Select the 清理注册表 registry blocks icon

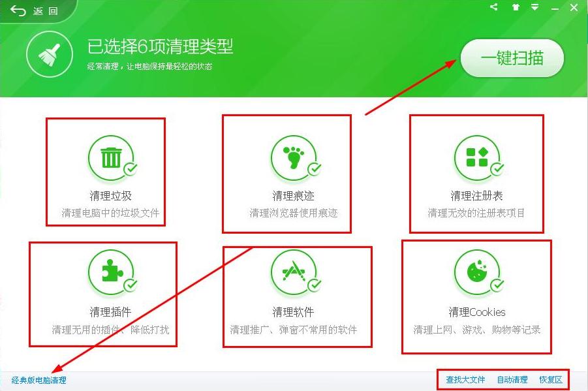click(476, 157)
